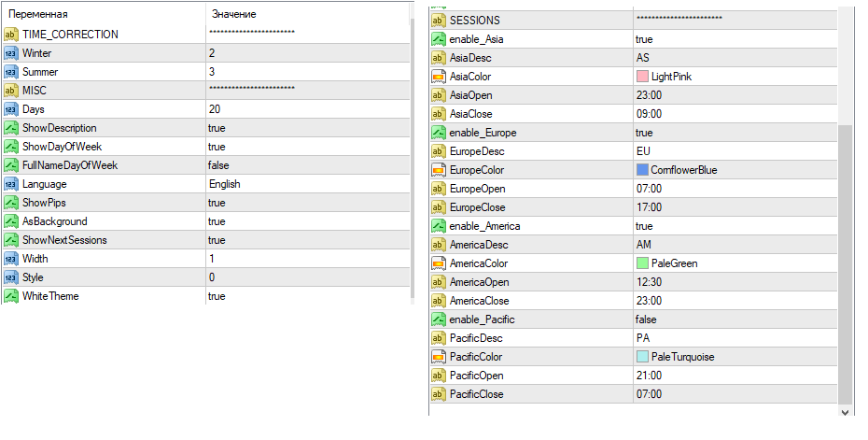
Task: Click the boolean icon beside ShowPips
Action: tap(10, 203)
